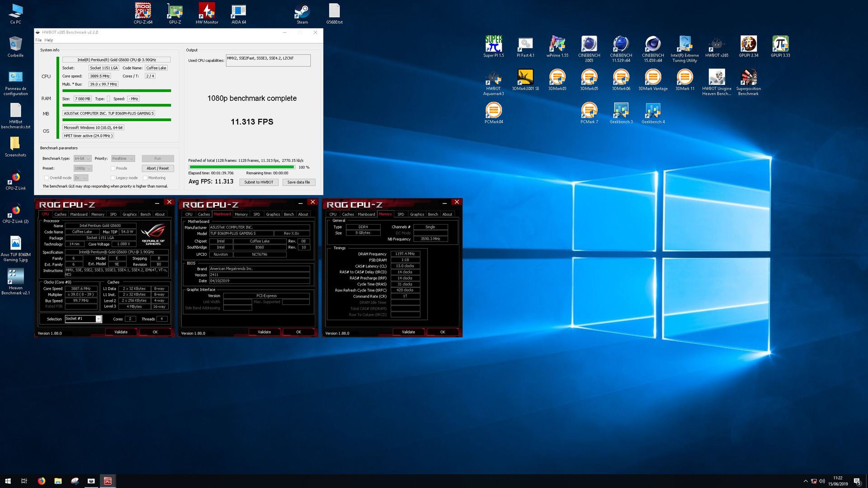Open the File menu in HWBOT x265

[x=39, y=40]
